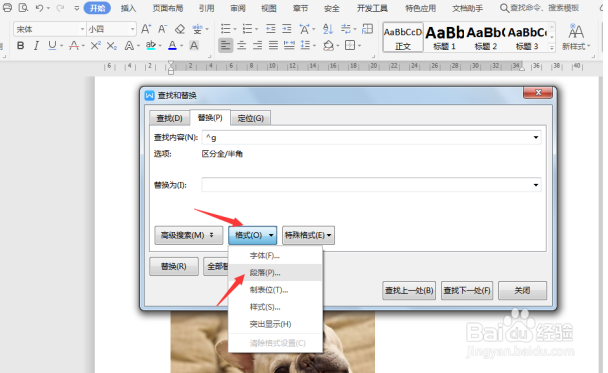Align text left
This screenshot has height=373, width=608.
(x=225, y=46)
